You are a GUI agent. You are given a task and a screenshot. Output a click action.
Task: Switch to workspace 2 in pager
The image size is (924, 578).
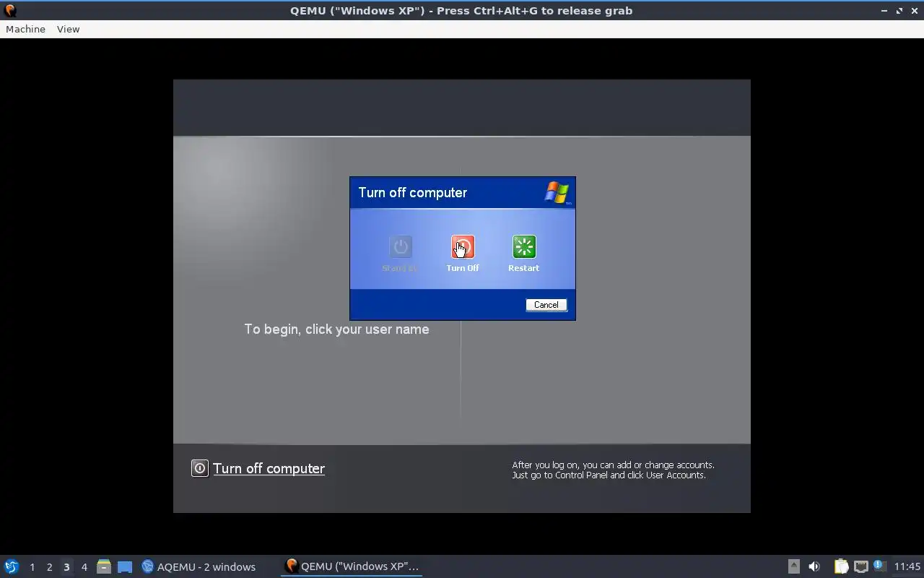pyautogui.click(x=49, y=567)
